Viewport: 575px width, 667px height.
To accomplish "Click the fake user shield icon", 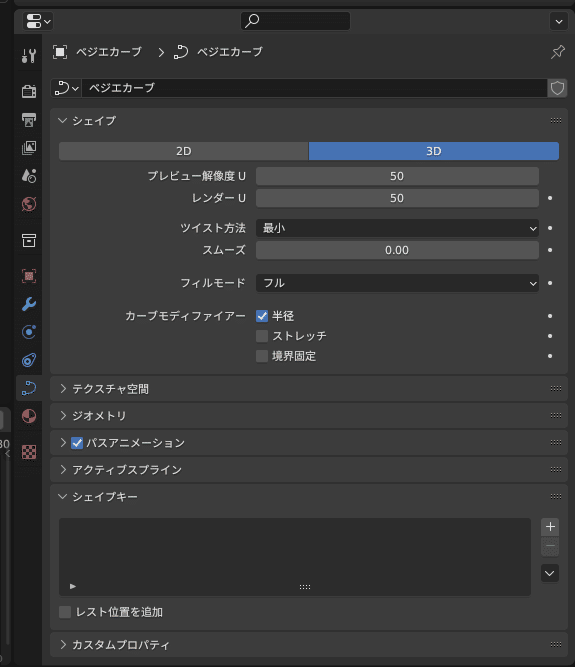I will coord(557,88).
